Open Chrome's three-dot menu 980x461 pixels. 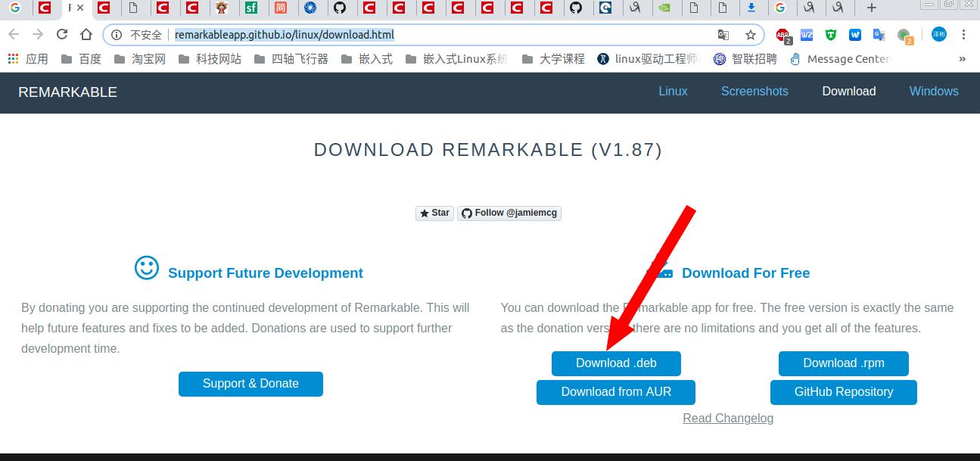(963, 34)
